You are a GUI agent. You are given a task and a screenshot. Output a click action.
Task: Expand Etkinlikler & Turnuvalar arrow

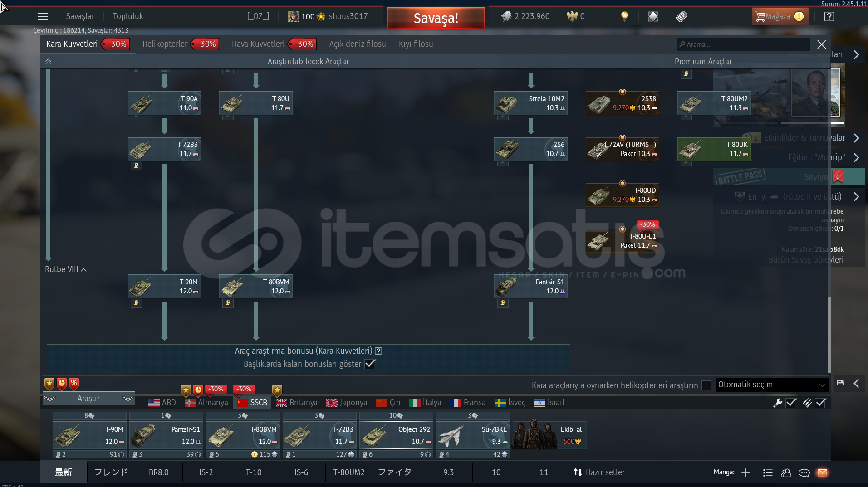[x=856, y=138]
